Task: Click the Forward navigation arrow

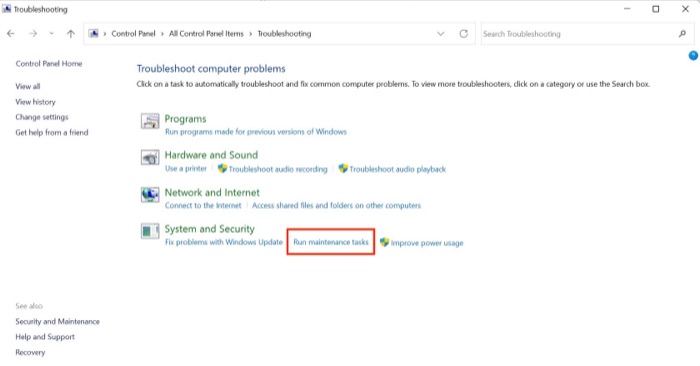Action: pyautogui.click(x=33, y=33)
